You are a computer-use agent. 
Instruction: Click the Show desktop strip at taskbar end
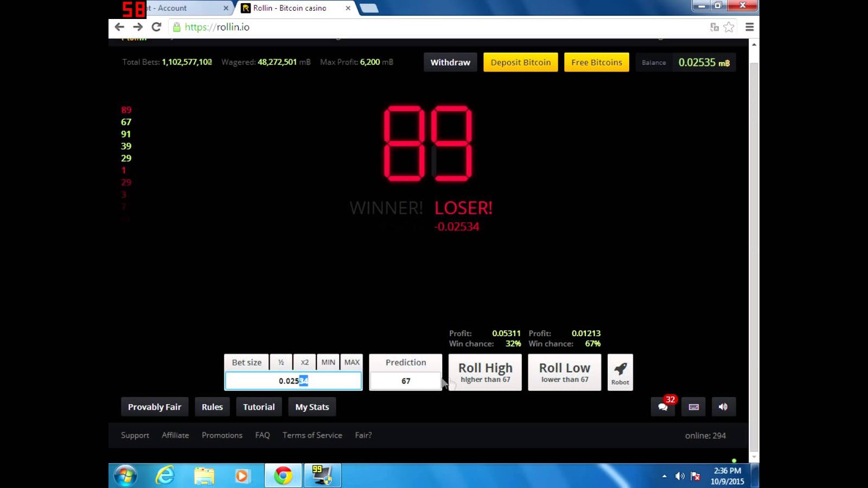[x=755, y=476]
